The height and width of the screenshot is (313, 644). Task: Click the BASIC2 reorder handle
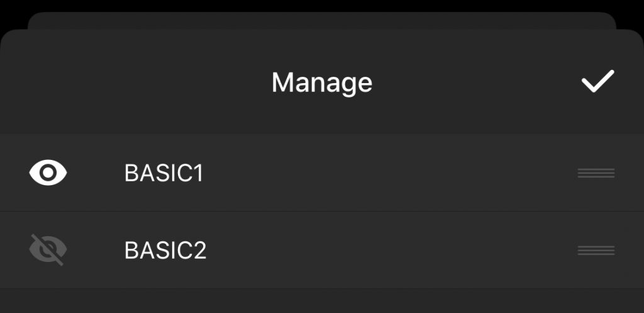[x=596, y=251]
